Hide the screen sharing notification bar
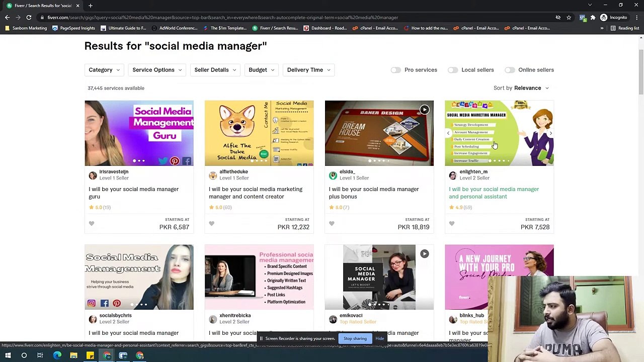Image resolution: width=644 pixels, height=362 pixels. tap(380, 338)
